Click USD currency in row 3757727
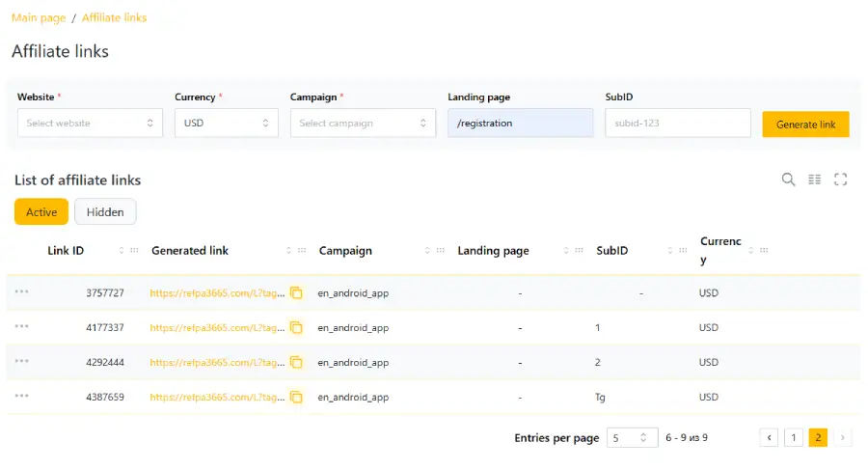 point(709,293)
